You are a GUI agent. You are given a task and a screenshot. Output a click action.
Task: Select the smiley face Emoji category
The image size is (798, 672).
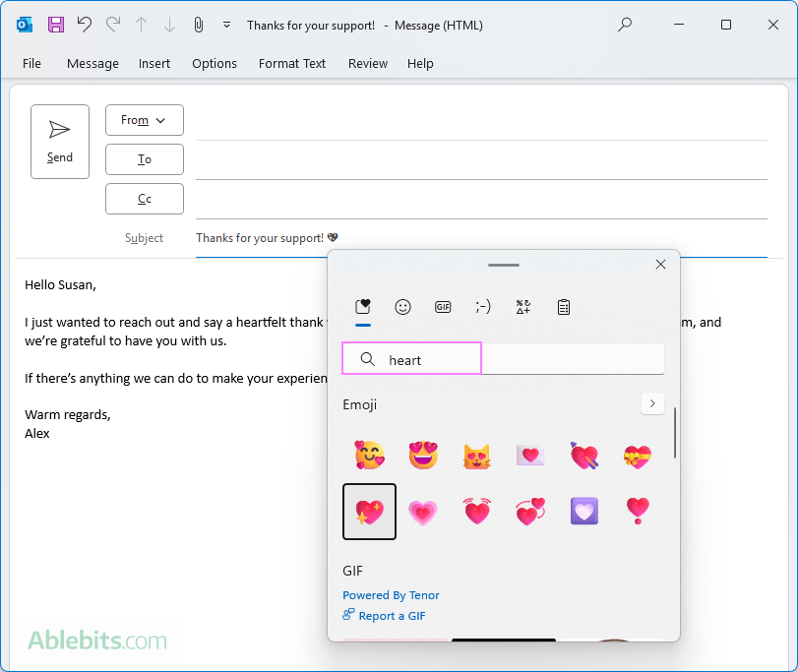[x=402, y=307]
